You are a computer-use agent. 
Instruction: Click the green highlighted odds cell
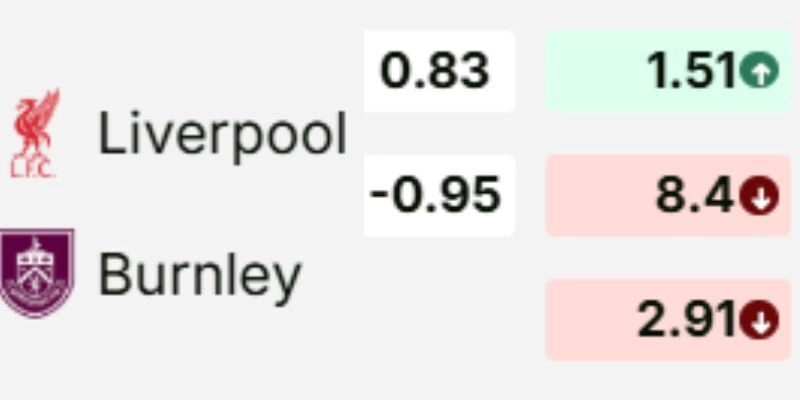tap(668, 71)
